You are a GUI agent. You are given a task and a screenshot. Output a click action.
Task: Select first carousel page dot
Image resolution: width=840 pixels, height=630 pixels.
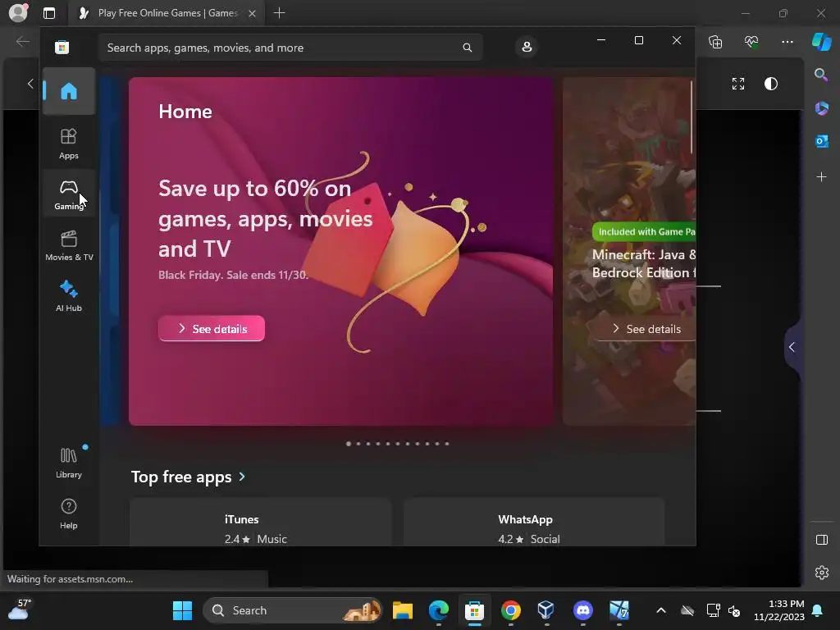tap(349, 444)
